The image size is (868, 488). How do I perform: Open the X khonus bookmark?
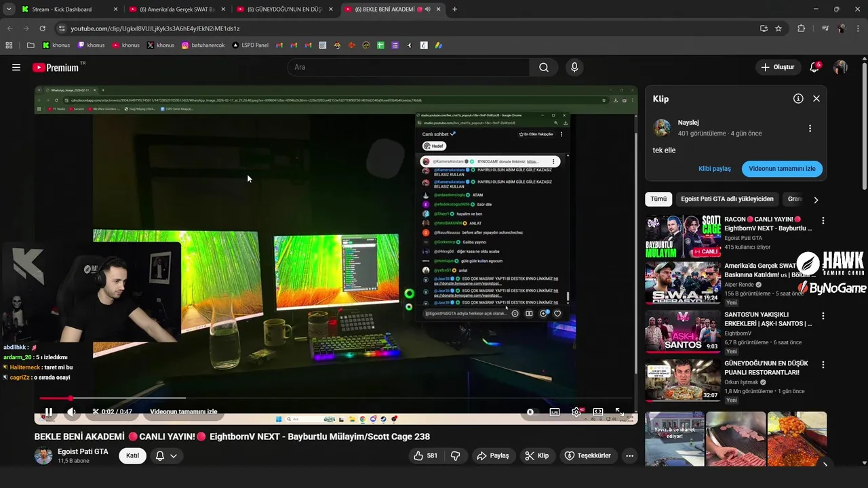[x=161, y=45]
